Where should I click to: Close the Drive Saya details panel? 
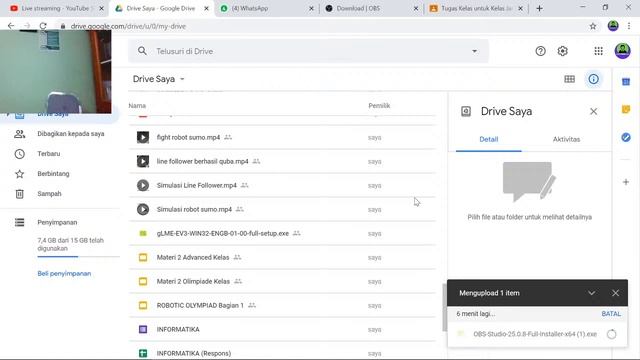tap(593, 111)
